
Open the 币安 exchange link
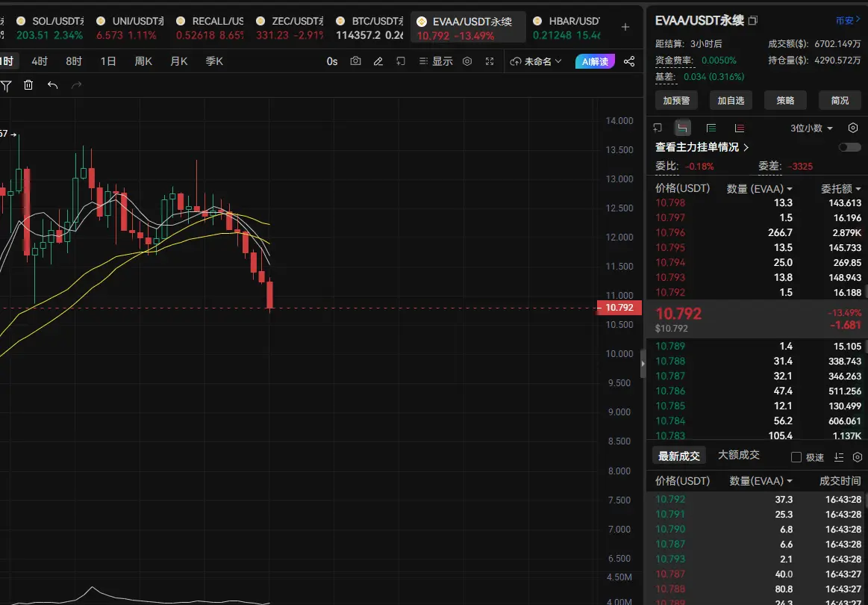848,20
